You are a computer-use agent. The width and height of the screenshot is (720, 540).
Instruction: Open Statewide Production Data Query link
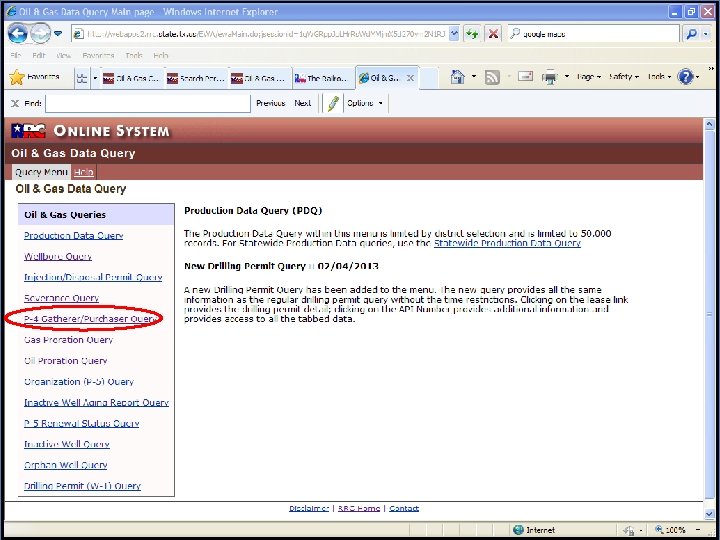(507, 243)
